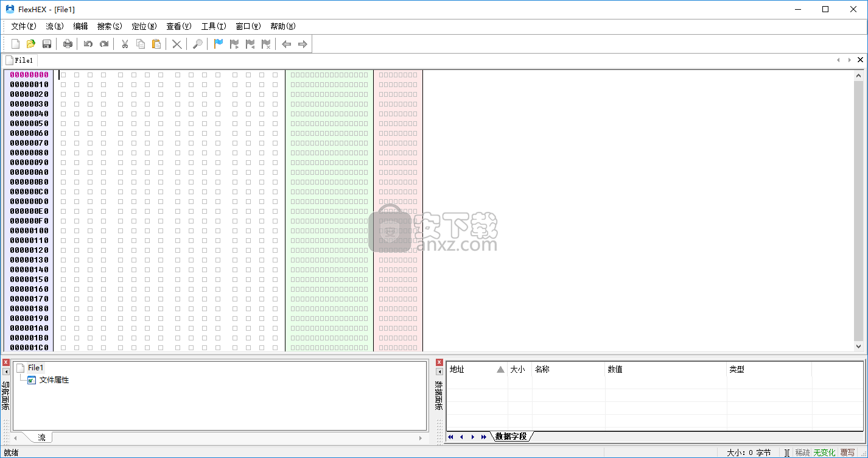Image resolution: width=868 pixels, height=458 pixels.
Task: Collapse data panel with small arrow button
Action: pyautogui.click(x=439, y=372)
